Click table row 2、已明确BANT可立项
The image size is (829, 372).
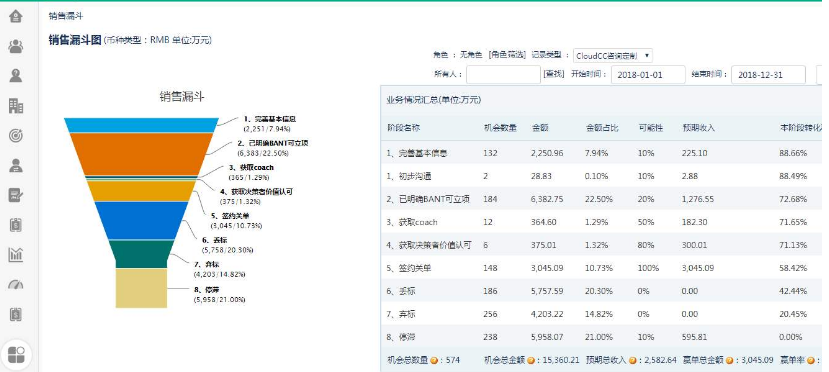tap(601, 199)
